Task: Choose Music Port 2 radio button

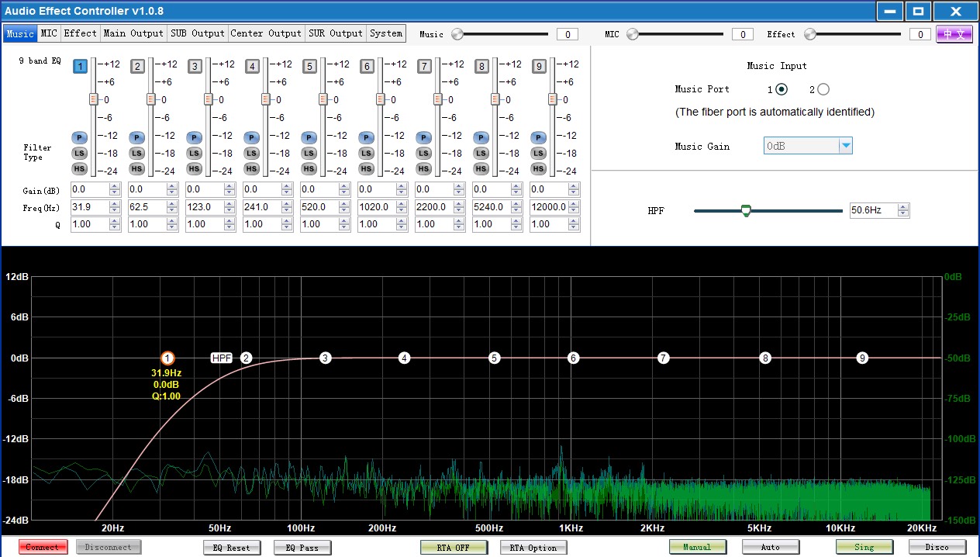Action: (x=823, y=89)
